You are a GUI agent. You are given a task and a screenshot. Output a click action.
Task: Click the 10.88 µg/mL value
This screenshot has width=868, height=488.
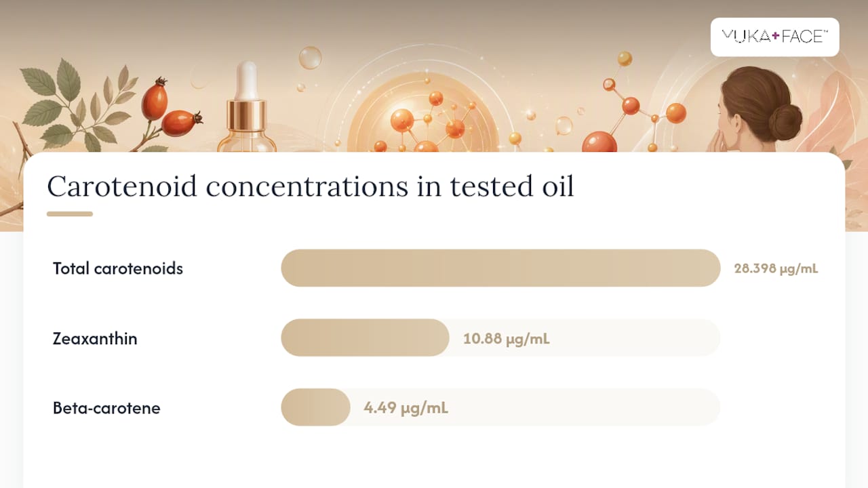tap(506, 338)
